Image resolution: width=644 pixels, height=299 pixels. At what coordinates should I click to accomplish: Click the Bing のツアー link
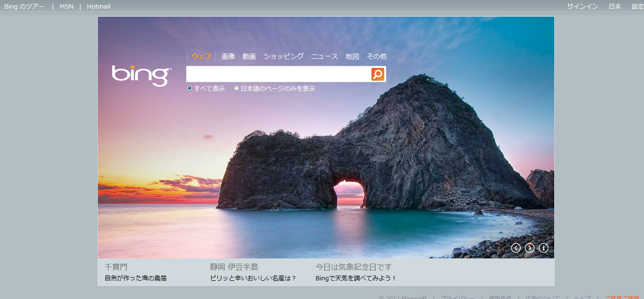point(24,6)
